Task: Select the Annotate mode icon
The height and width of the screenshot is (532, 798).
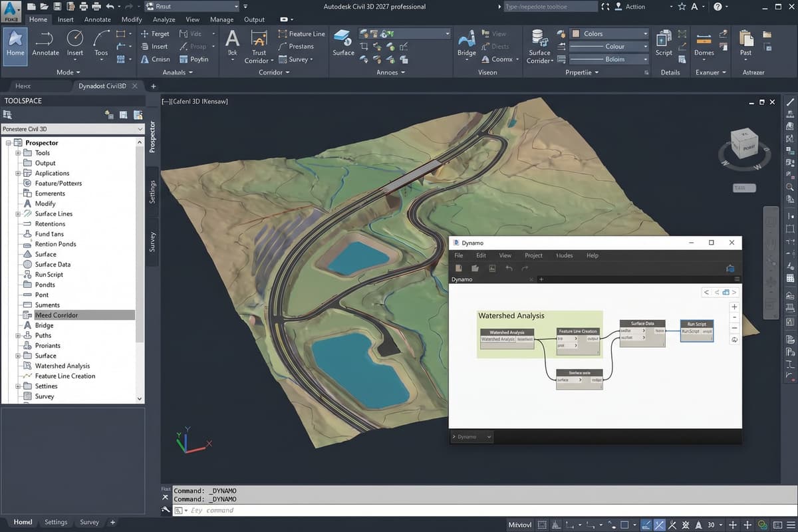Action: [45, 43]
